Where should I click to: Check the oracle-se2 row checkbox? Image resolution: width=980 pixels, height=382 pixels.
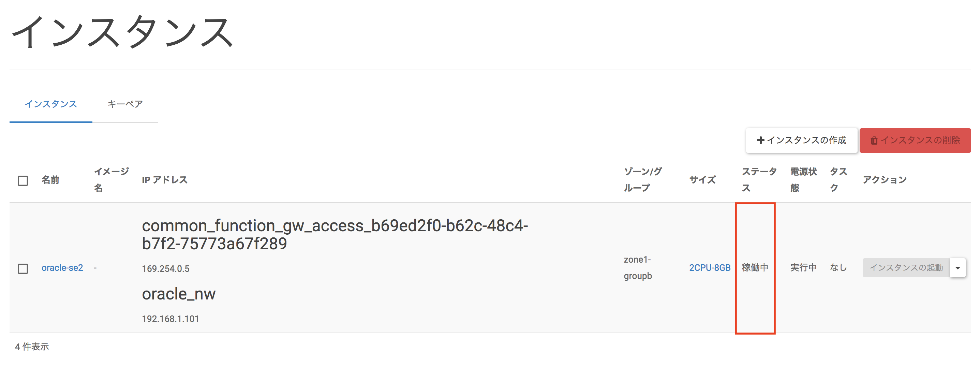[x=23, y=269]
